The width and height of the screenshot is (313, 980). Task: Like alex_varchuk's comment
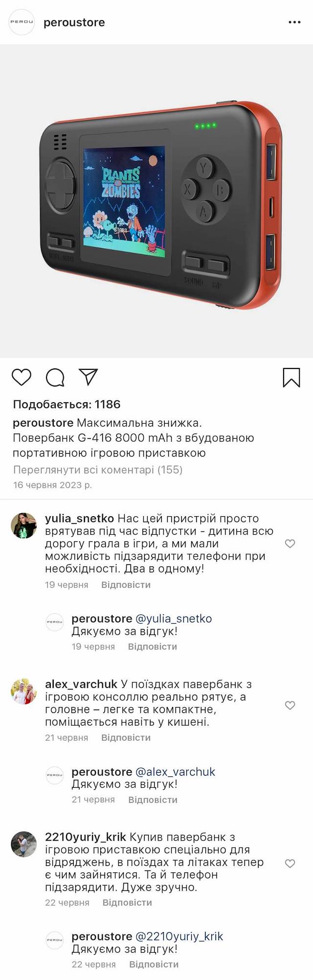(290, 705)
